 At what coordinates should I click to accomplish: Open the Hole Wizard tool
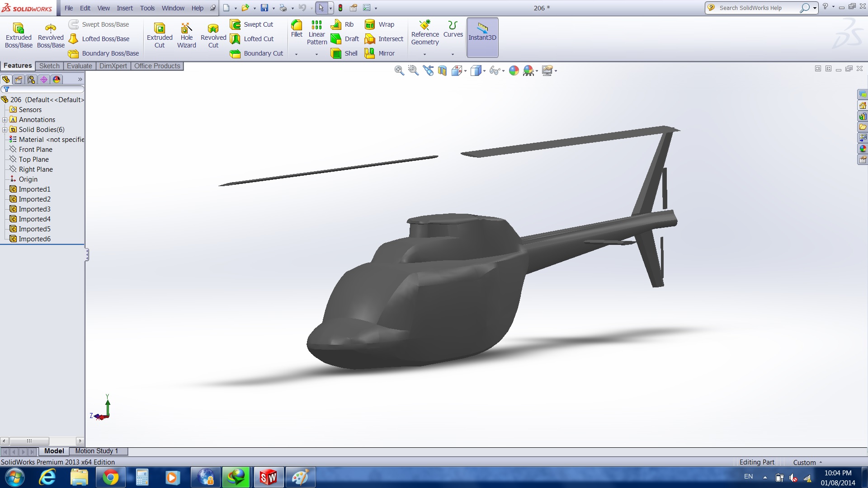coord(186,35)
